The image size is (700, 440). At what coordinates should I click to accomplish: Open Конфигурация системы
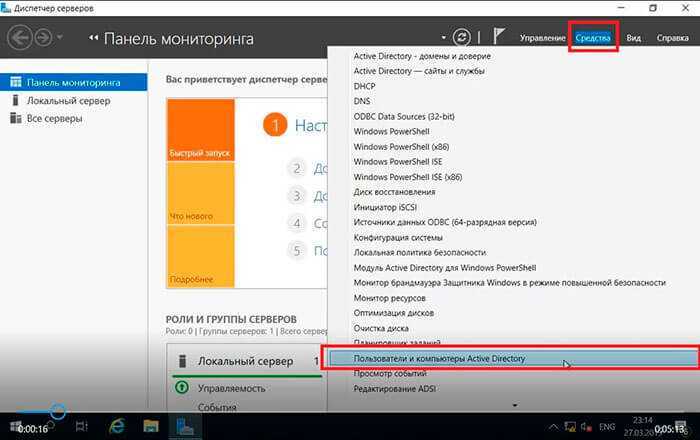pyautogui.click(x=398, y=238)
